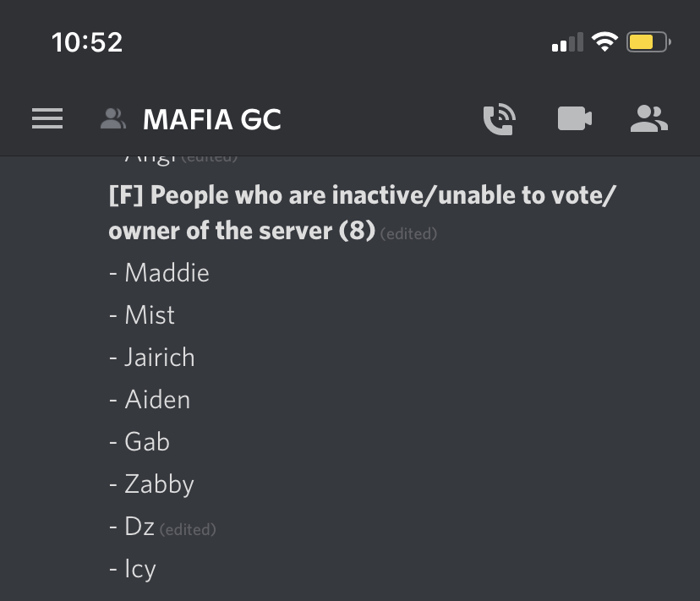The height and width of the screenshot is (601, 700).
Task: Show the member list
Action: pos(649,119)
